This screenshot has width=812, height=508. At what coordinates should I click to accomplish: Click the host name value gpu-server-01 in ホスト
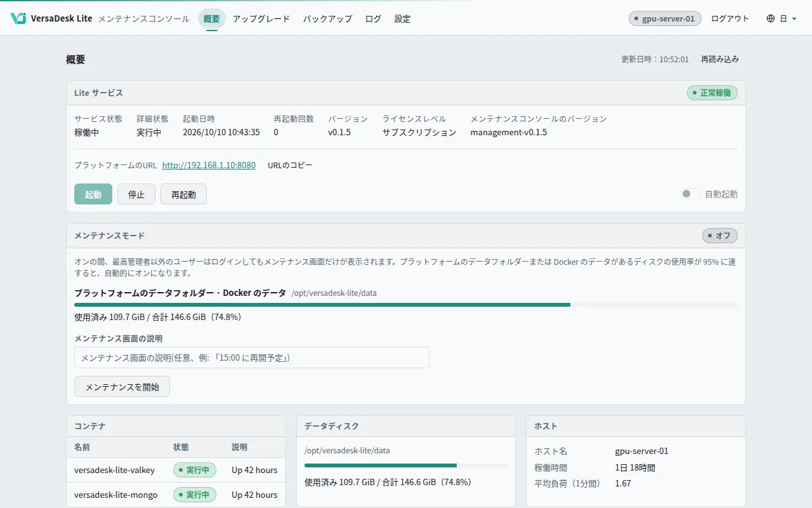click(642, 451)
